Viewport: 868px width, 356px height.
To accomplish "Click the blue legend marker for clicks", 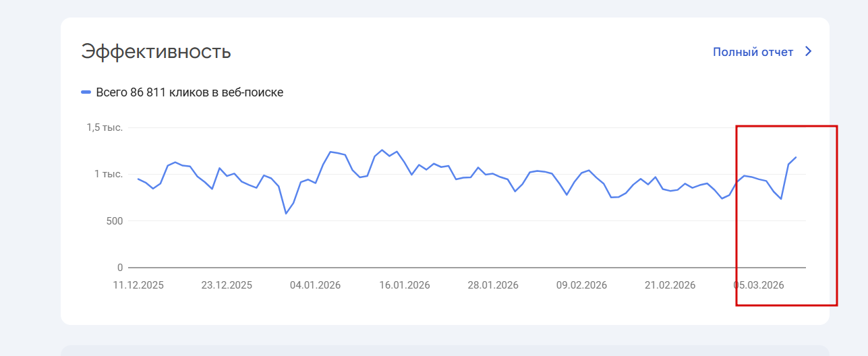I will (86, 92).
